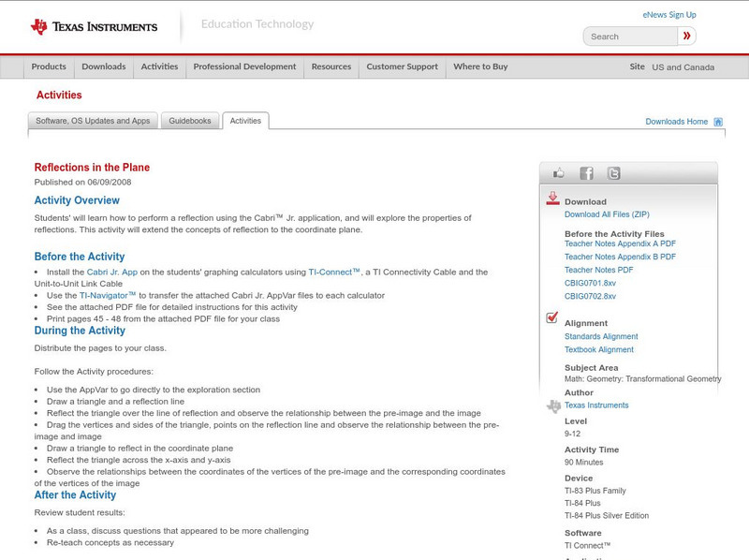Click the Activity Overview heading
The width and height of the screenshot is (749, 560).
[x=77, y=200]
